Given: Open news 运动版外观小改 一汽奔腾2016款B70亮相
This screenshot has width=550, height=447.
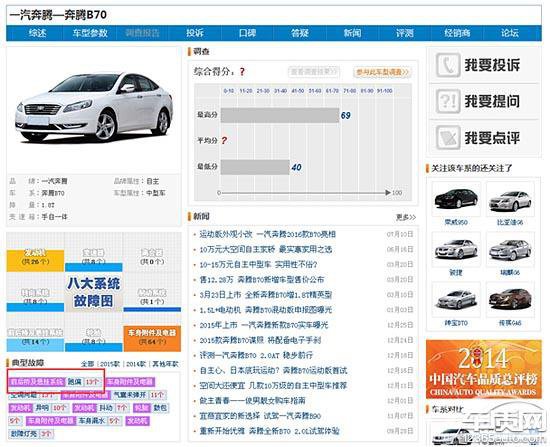Looking at the screenshot, I should coord(267,234).
